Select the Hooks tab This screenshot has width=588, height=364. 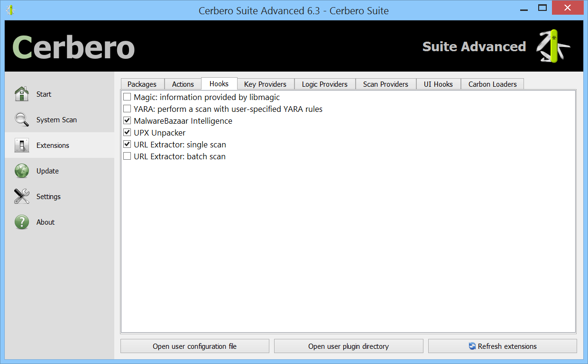pos(219,83)
